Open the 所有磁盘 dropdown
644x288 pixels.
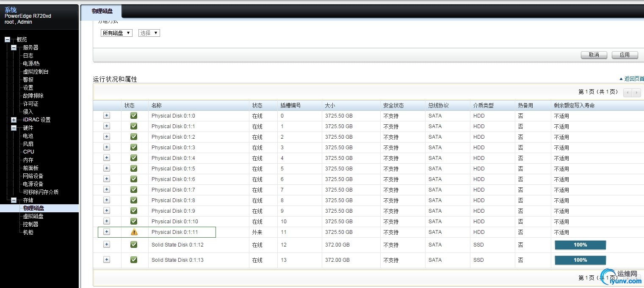pyautogui.click(x=116, y=33)
